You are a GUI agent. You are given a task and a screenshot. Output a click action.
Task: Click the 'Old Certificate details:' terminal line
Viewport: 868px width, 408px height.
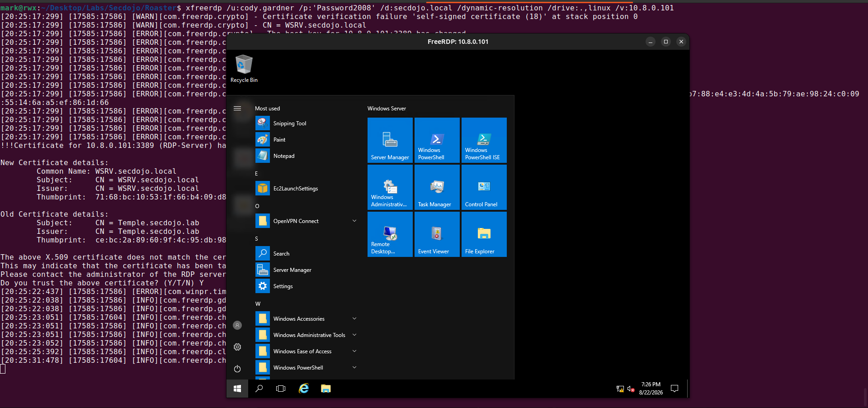[x=54, y=214]
